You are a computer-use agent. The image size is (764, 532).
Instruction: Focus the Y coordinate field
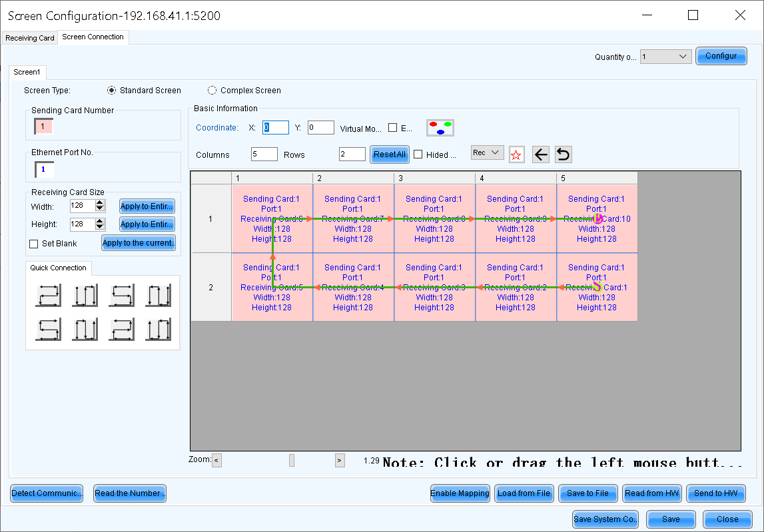320,128
